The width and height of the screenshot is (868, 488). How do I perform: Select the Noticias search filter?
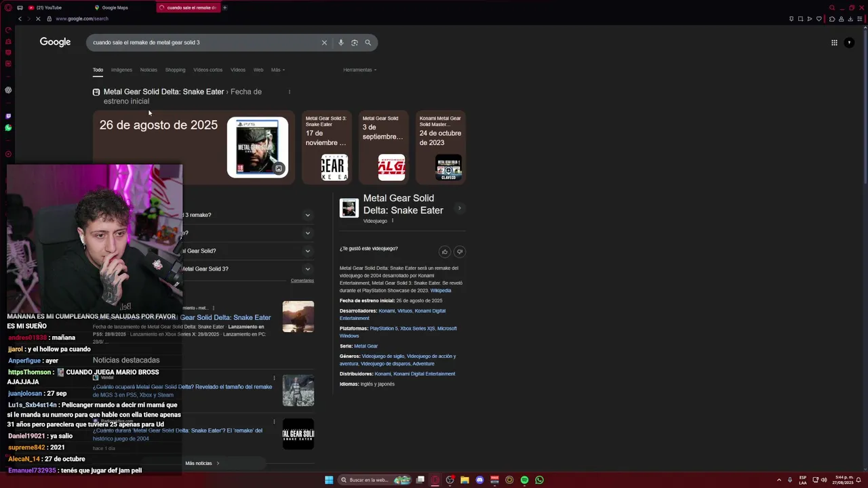[x=149, y=70]
